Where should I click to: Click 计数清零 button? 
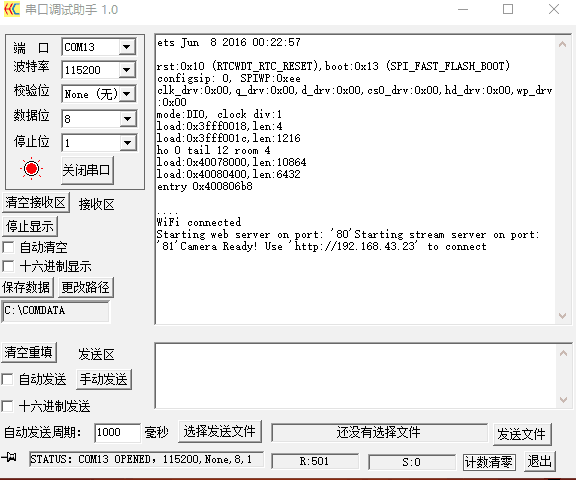click(x=489, y=462)
